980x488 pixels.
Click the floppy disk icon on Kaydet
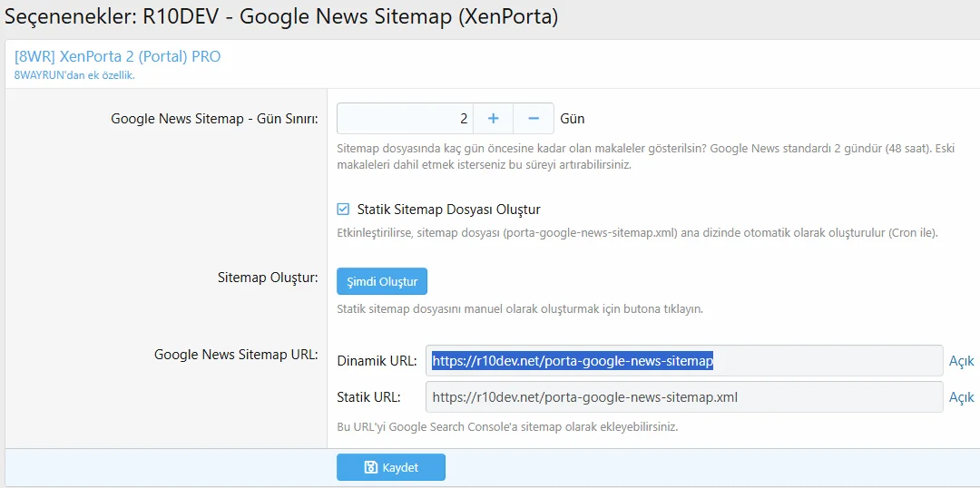coord(370,467)
